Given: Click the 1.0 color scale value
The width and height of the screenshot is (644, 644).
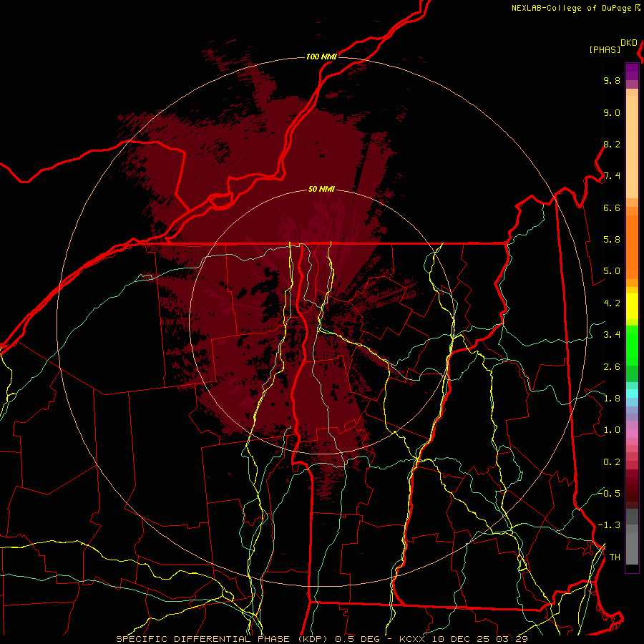Looking at the screenshot, I should [612, 430].
